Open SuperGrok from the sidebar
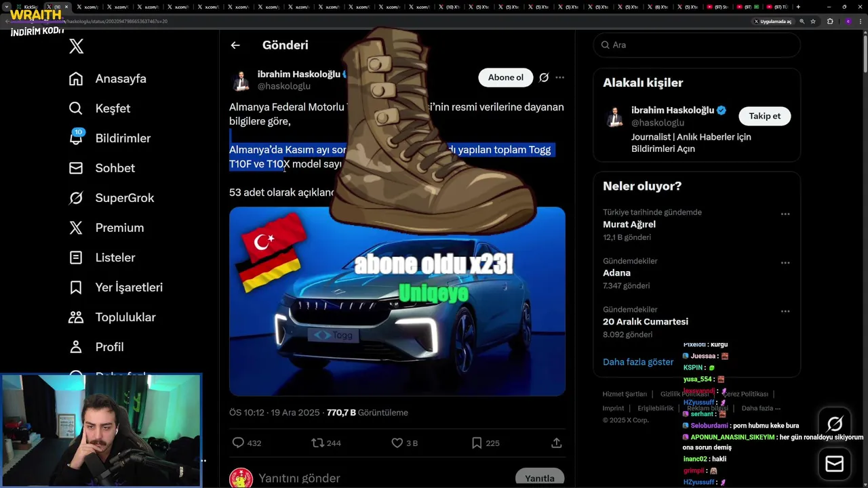This screenshot has height=488, width=868. click(x=112, y=198)
